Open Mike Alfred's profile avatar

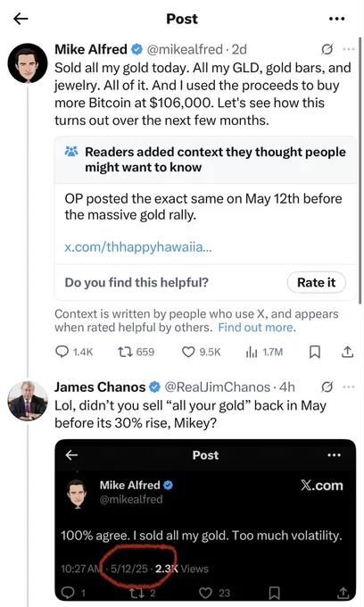pyautogui.click(x=28, y=62)
